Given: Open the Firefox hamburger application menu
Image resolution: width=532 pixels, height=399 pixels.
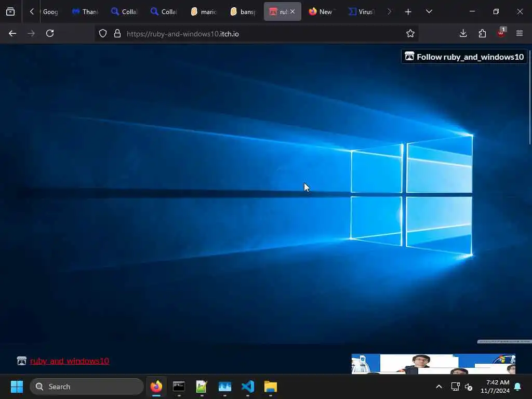Looking at the screenshot, I should point(520,33).
